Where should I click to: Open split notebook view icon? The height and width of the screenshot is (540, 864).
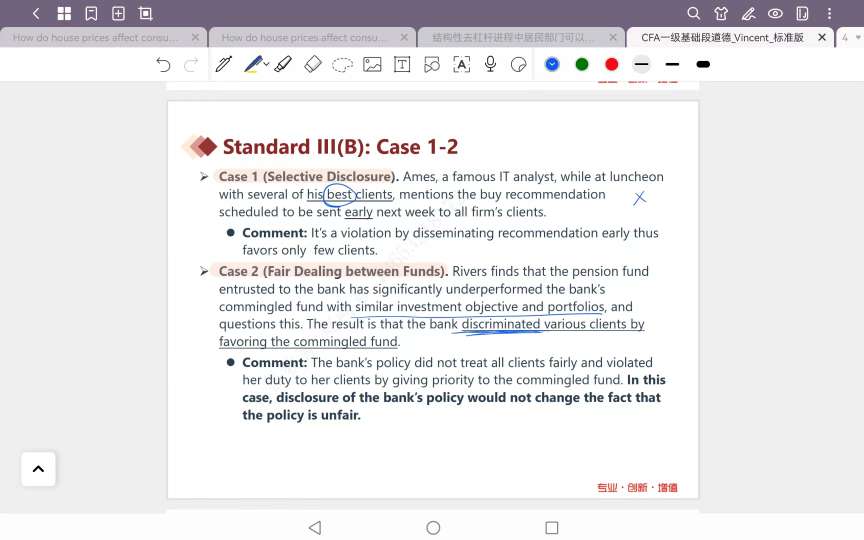(802, 13)
